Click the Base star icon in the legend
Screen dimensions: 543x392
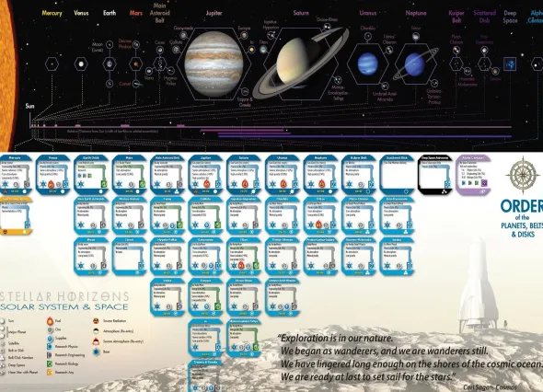(x=97, y=352)
